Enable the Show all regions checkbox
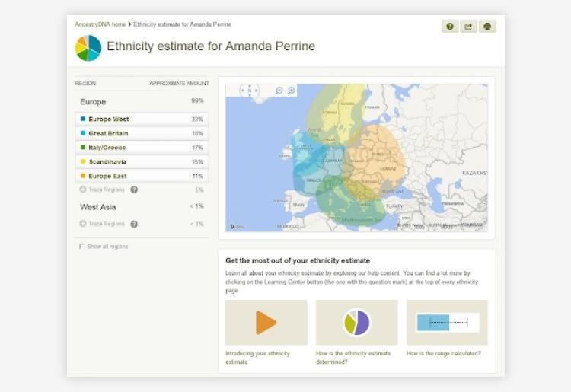This screenshot has width=571, height=392. pyautogui.click(x=82, y=247)
